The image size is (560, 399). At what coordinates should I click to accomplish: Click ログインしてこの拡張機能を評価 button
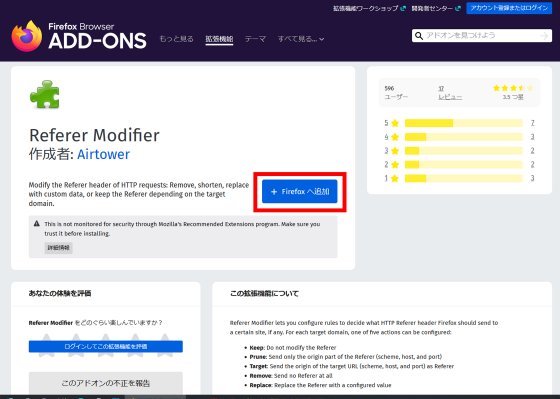pyautogui.click(x=106, y=346)
